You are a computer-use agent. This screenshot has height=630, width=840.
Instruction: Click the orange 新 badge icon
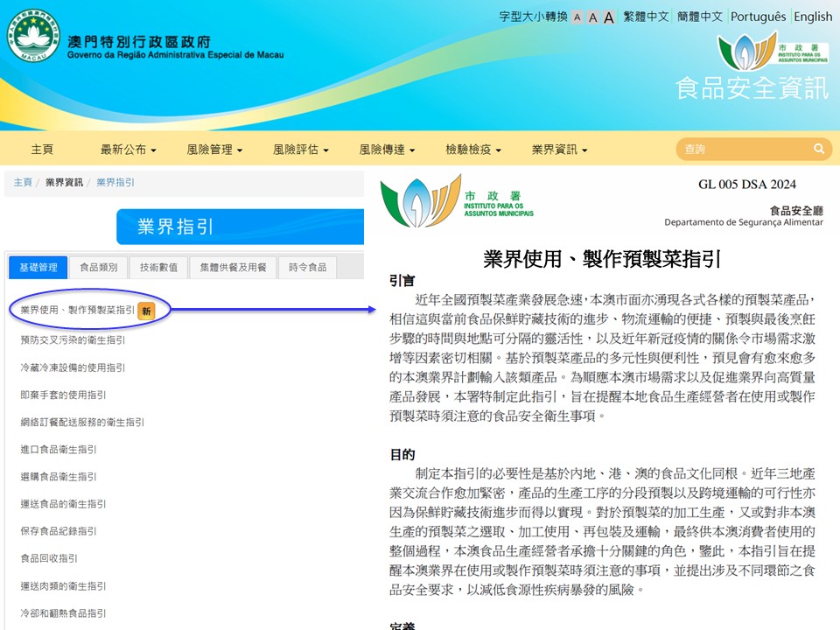pos(147,311)
